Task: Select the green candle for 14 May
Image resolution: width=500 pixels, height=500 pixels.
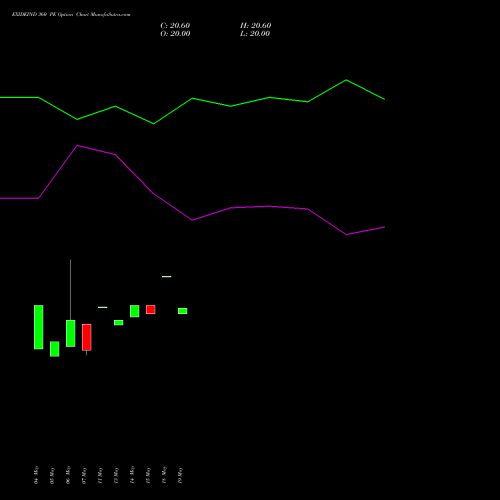Action: click(x=135, y=311)
